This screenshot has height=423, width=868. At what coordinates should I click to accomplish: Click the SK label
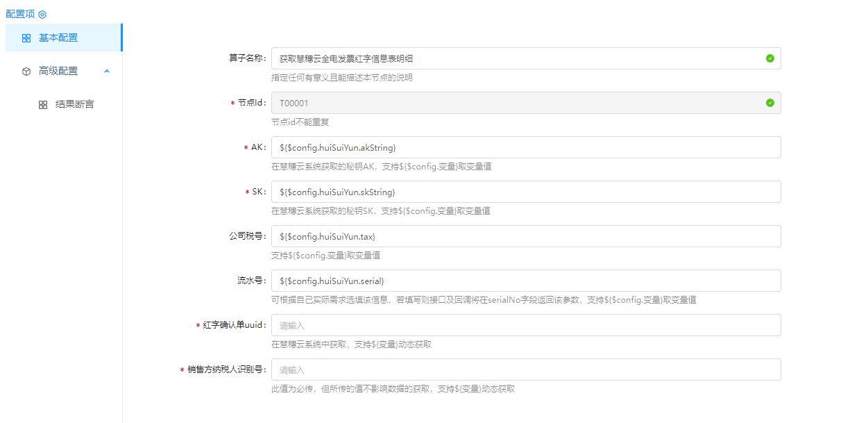[258, 192]
